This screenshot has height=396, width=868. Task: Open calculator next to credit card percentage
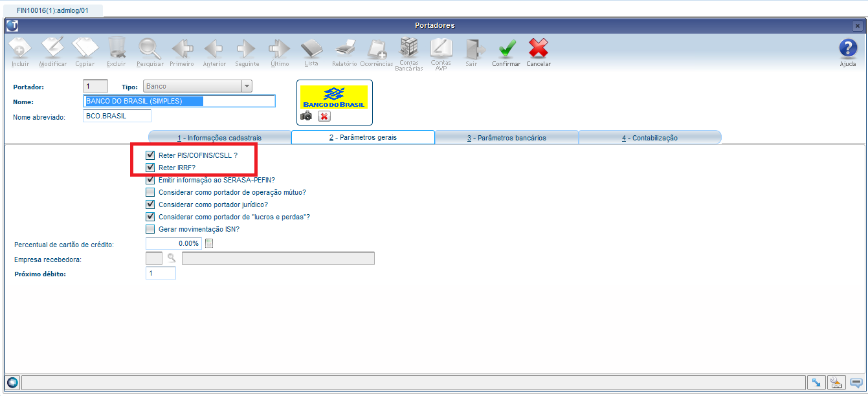click(x=208, y=243)
